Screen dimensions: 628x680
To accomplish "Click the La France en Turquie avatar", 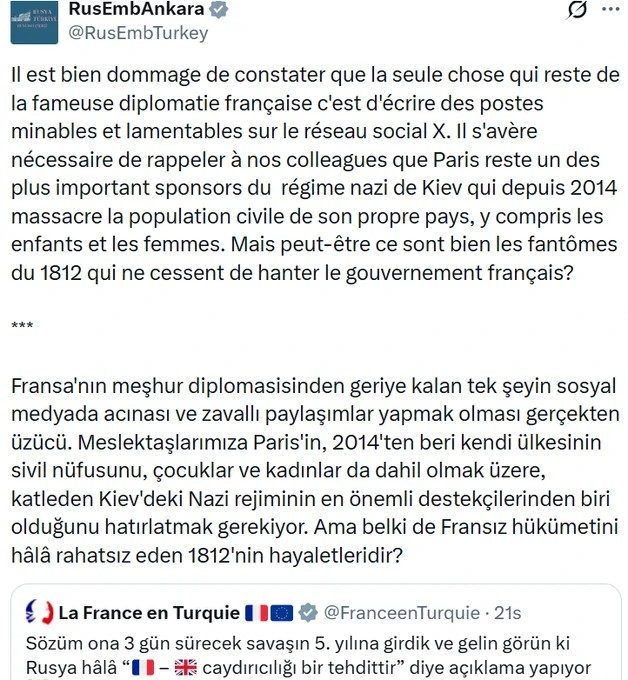I will click(37, 610).
